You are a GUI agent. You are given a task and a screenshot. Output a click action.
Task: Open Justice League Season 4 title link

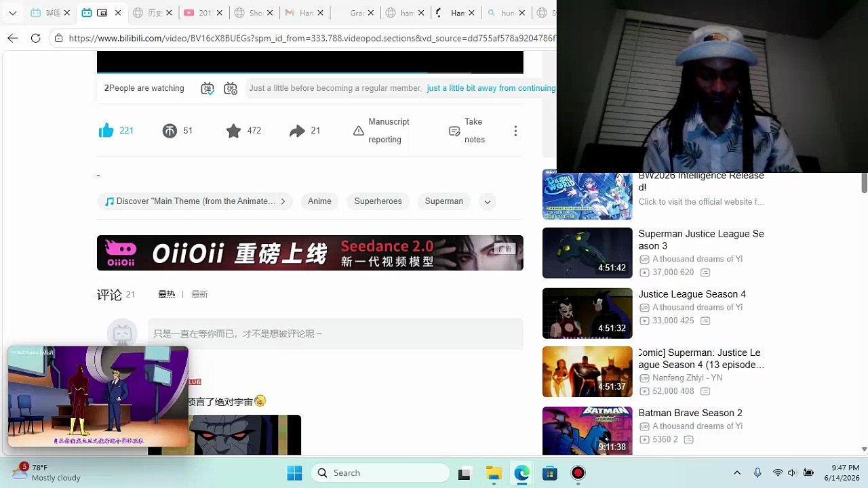pos(692,294)
